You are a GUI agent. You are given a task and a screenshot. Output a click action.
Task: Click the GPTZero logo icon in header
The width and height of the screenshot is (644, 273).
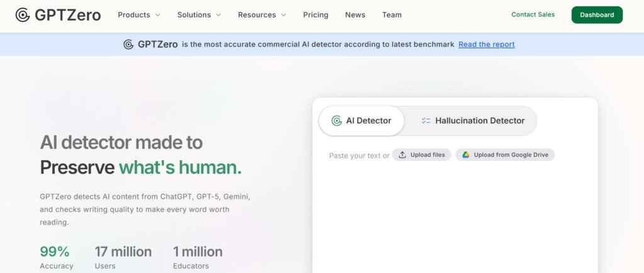(x=23, y=15)
